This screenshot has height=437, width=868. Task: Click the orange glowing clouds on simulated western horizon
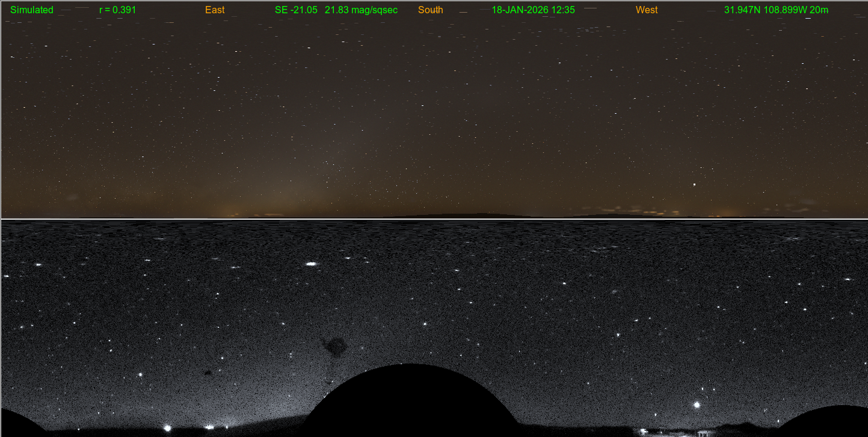pos(656,211)
